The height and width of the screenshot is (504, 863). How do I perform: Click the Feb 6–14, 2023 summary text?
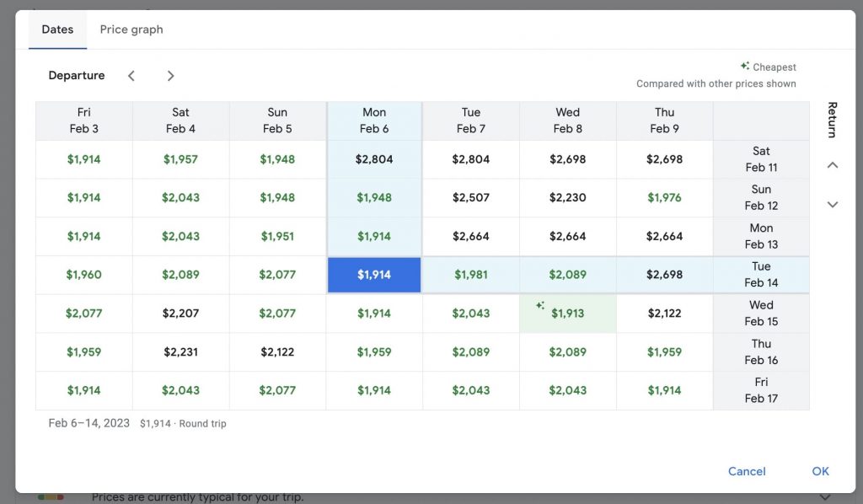click(89, 423)
